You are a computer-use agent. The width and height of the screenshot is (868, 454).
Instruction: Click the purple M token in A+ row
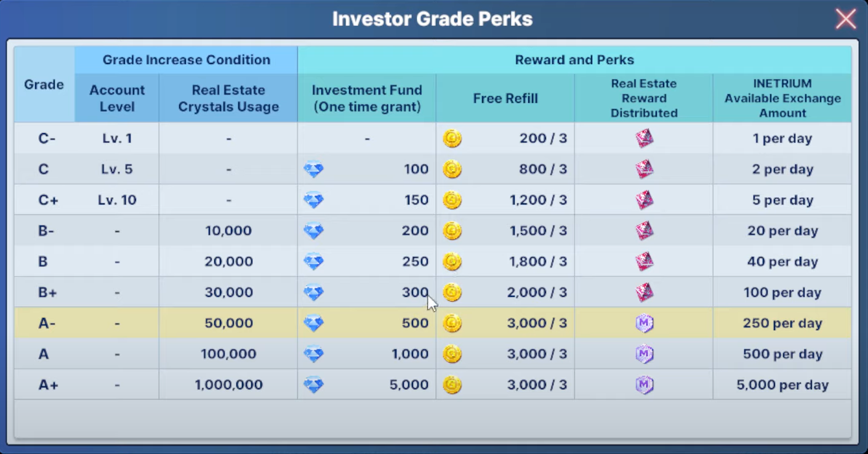(644, 384)
